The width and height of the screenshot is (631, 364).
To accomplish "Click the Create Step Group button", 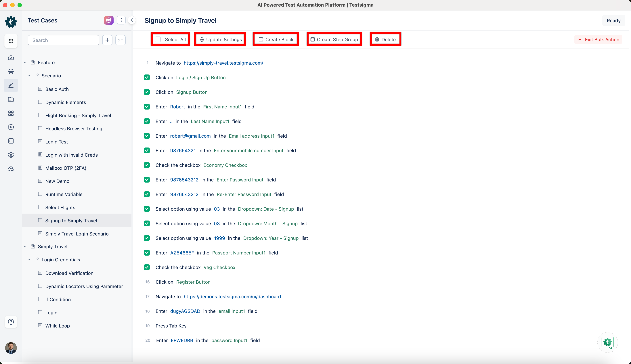I will [x=334, y=39].
